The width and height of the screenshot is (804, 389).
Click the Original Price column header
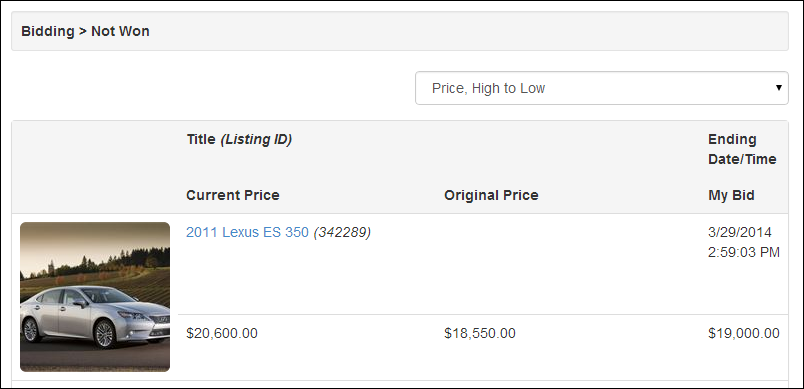tap(491, 195)
